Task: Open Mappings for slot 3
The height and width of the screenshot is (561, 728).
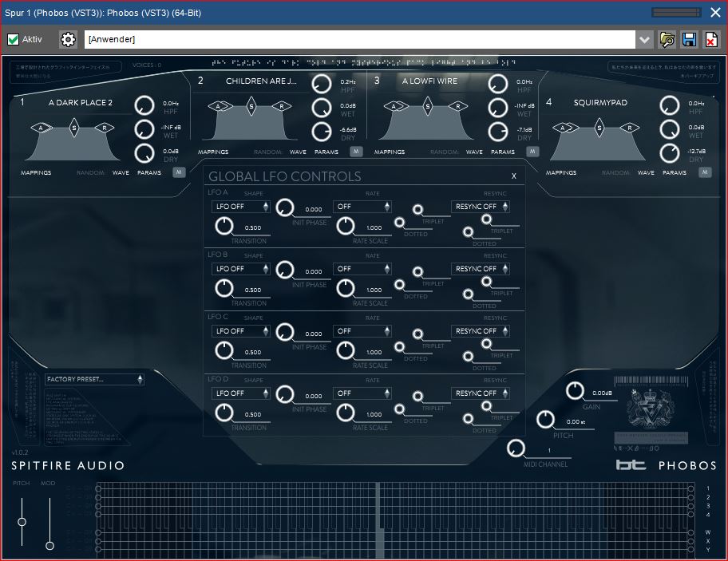Action: [x=390, y=152]
